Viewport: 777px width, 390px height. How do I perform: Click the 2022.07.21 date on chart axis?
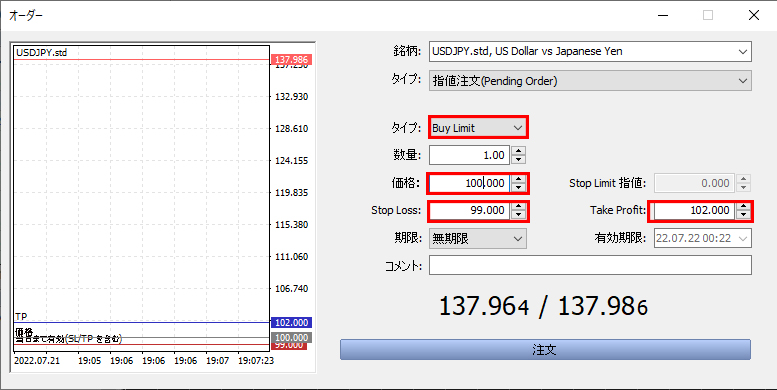point(37,360)
